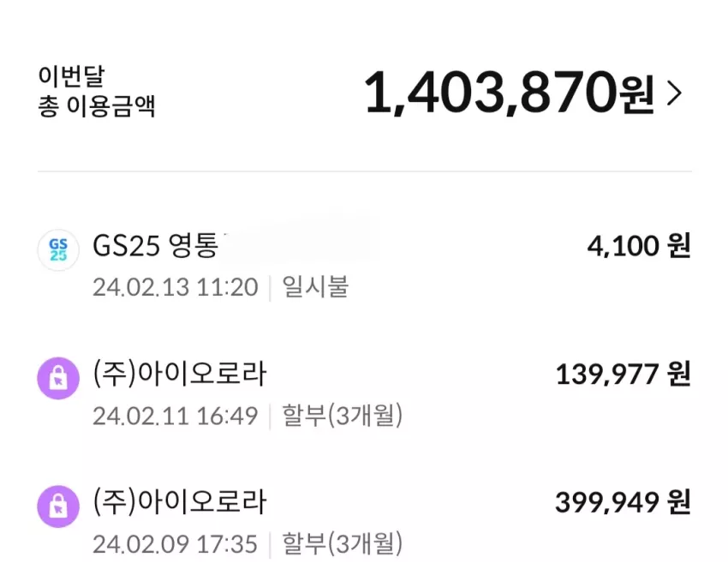Screen dimensions: 728x575
Task: Open the 24.02.11 (주)아이오로라 transaction
Action: (364, 394)
